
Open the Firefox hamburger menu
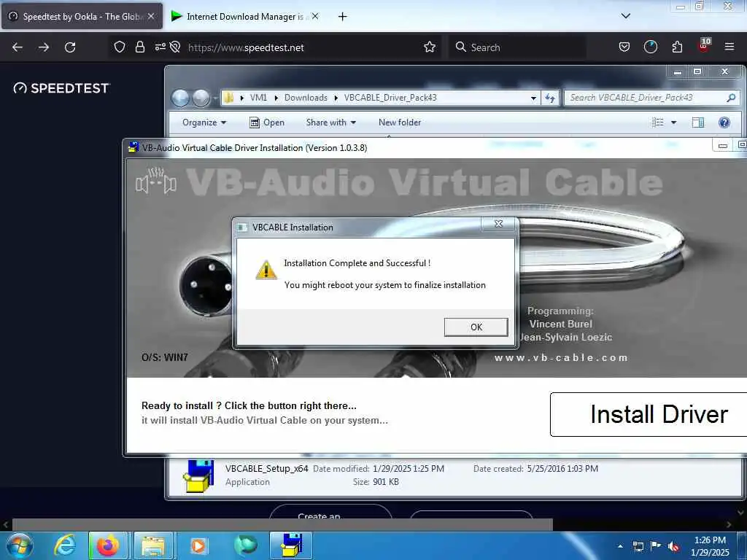coord(729,47)
